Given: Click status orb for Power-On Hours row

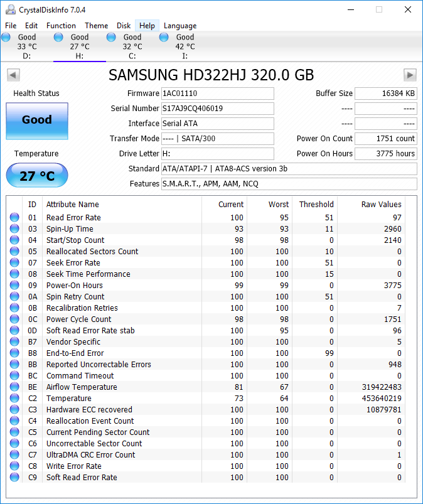Looking at the screenshot, I should [14, 285].
